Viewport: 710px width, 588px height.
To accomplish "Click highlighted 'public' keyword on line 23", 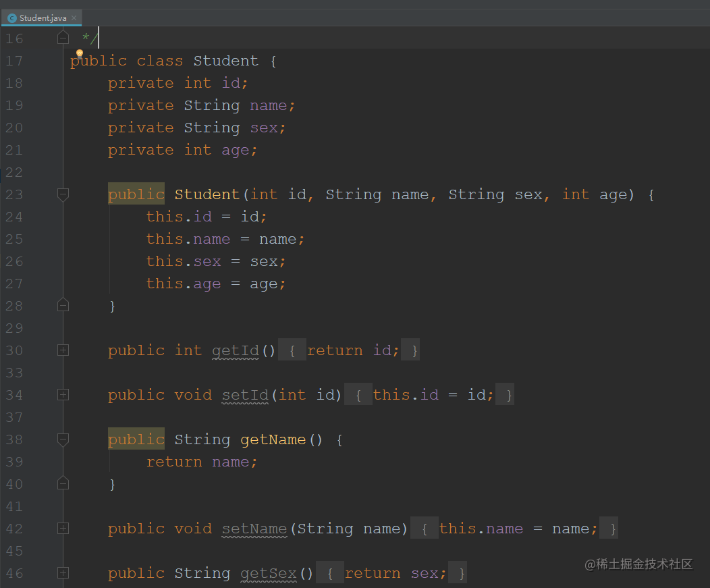I will [136, 194].
